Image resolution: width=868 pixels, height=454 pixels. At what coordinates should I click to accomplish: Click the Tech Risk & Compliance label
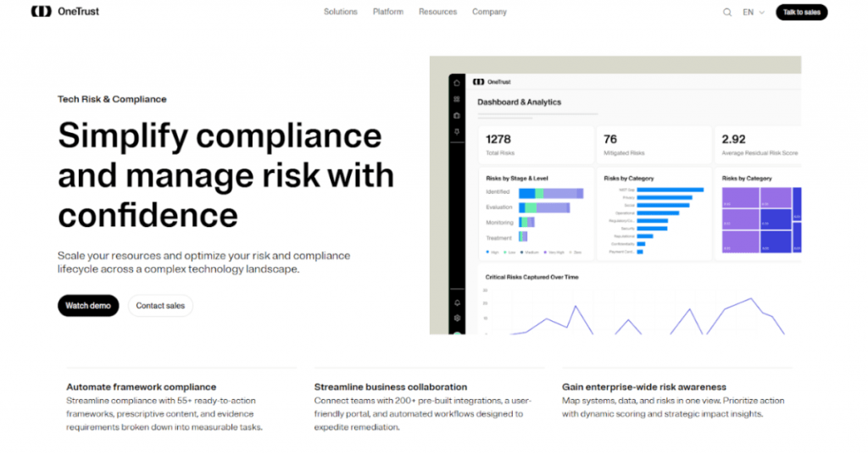click(112, 99)
